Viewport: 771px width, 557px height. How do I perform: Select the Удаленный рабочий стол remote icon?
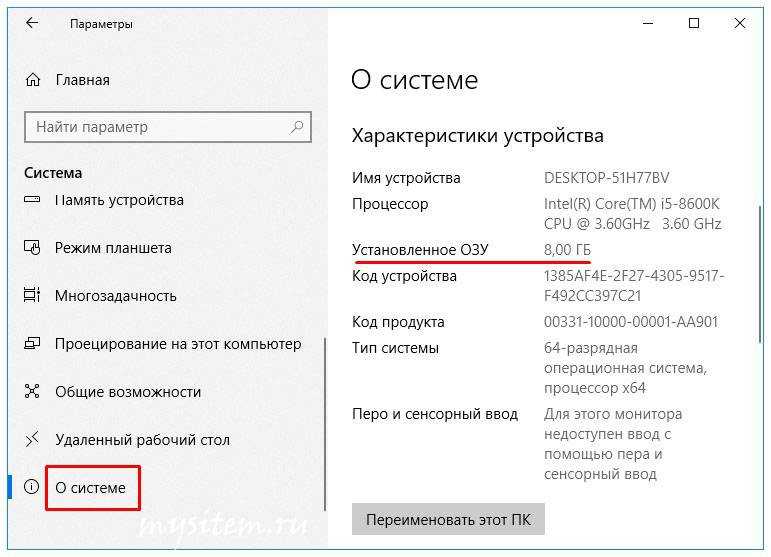pos(32,439)
